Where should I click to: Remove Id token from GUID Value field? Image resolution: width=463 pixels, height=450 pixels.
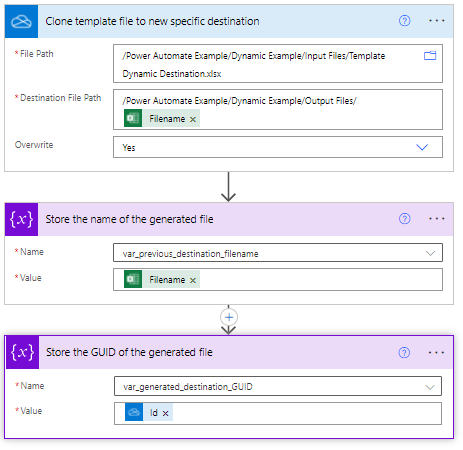click(165, 413)
